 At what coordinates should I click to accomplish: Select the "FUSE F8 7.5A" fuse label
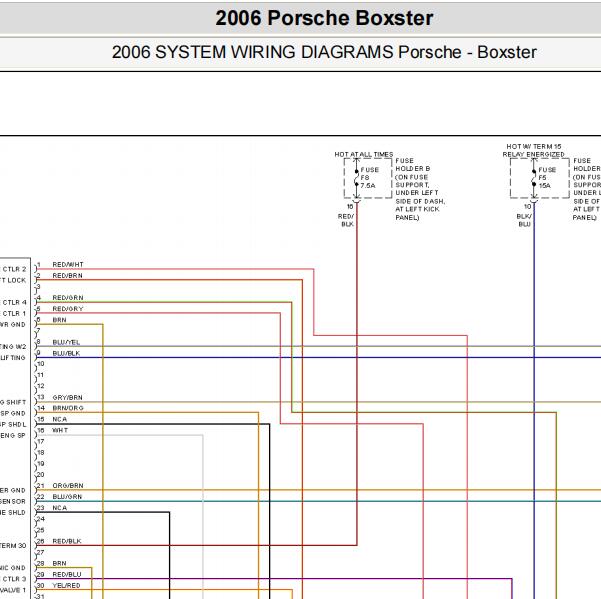click(x=369, y=177)
